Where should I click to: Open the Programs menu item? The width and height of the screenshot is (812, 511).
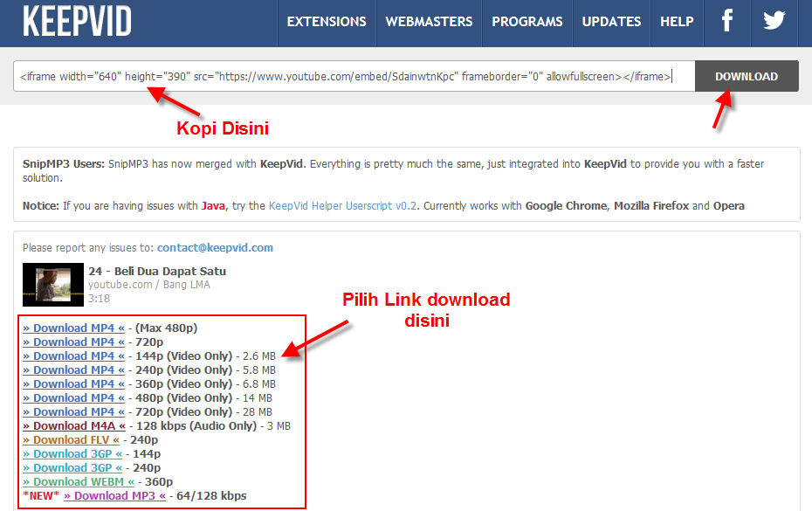coord(527,22)
